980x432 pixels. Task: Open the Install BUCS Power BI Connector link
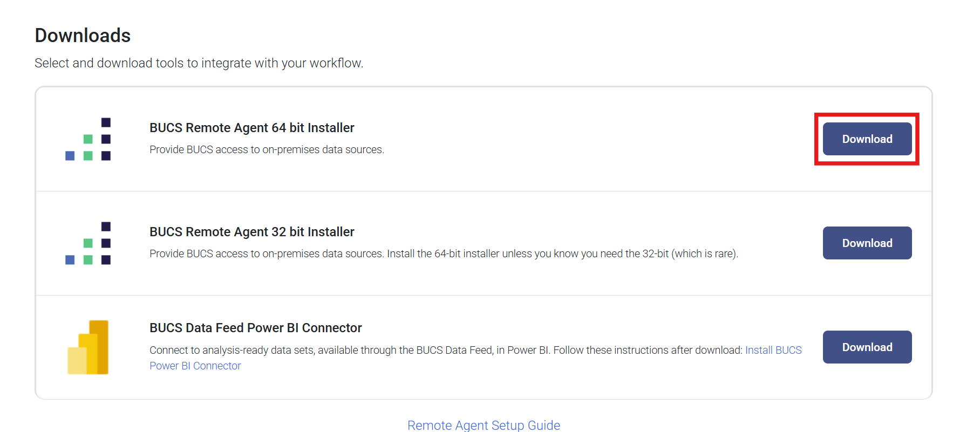point(773,351)
